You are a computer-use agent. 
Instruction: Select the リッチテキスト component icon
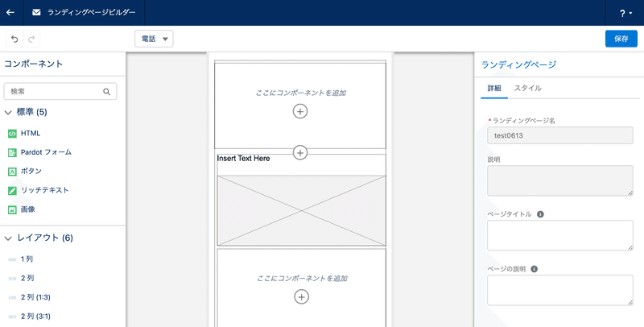[x=12, y=191]
